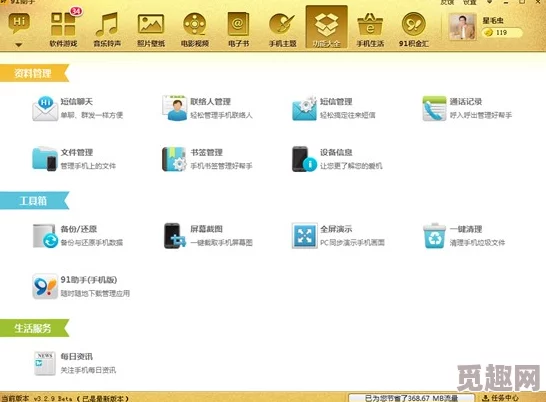Click the 手机书签管理好帮手 description text
Viewport: 546px width, 402px height.
tap(221, 166)
